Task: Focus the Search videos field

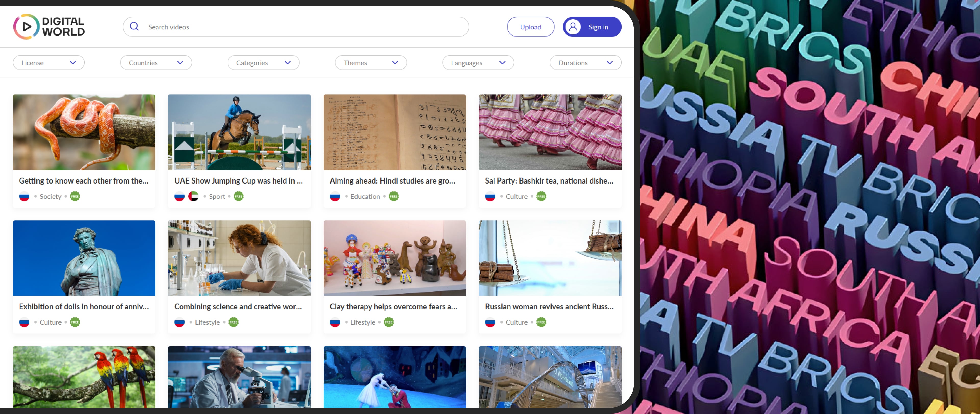Action: pyautogui.click(x=296, y=27)
